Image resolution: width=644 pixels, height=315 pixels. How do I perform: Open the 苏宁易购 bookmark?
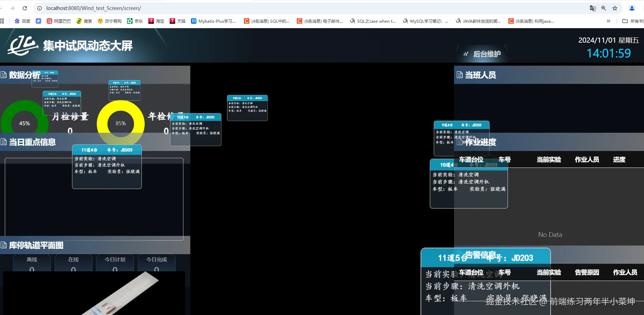pyautogui.click(x=110, y=21)
